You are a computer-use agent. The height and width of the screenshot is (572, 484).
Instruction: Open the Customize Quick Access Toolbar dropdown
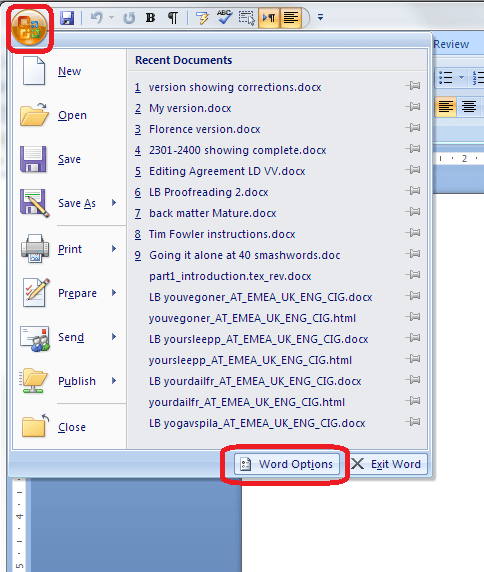[x=320, y=17]
